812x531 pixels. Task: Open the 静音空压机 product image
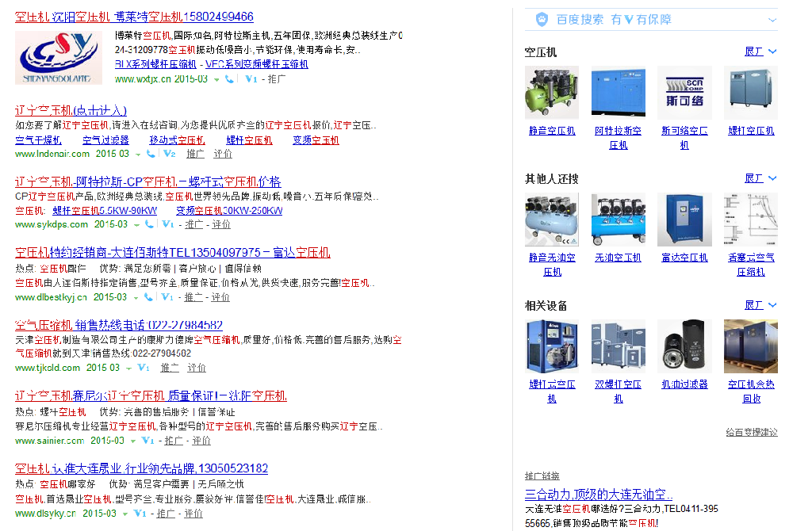[552, 93]
